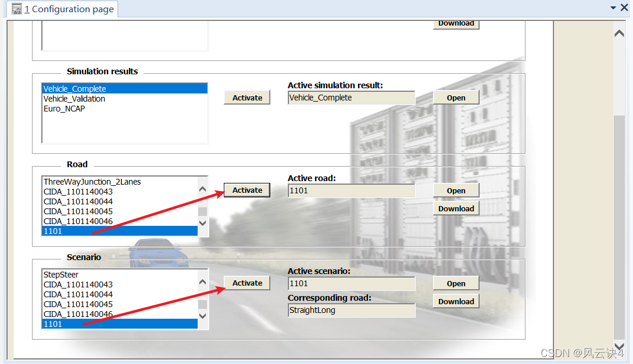Select StepSteer in Scenario list
The image size is (633, 364).
61,275
